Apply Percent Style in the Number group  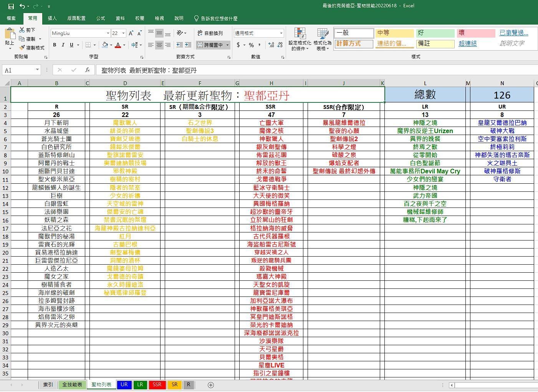click(250, 45)
